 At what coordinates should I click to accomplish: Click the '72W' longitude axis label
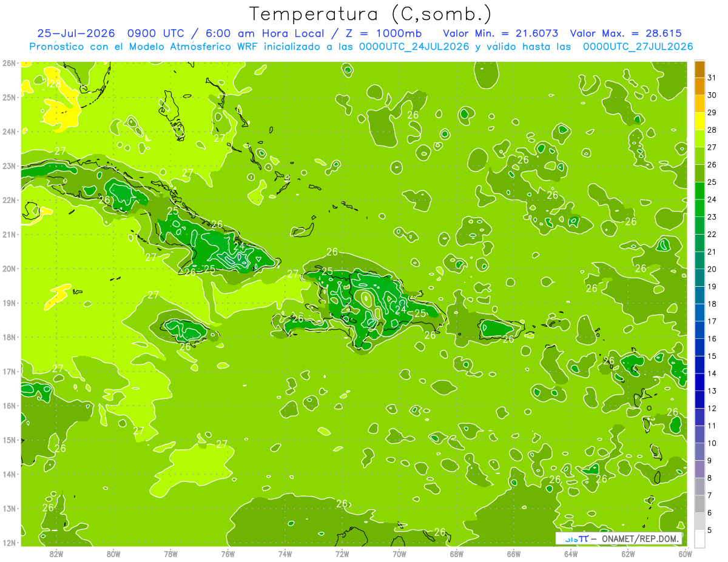pos(342,553)
